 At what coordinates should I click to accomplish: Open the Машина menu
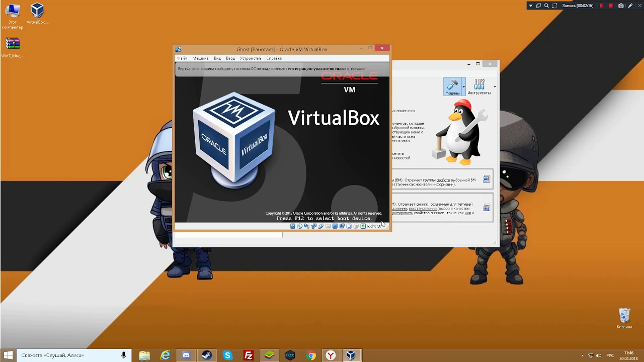(x=200, y=58)
